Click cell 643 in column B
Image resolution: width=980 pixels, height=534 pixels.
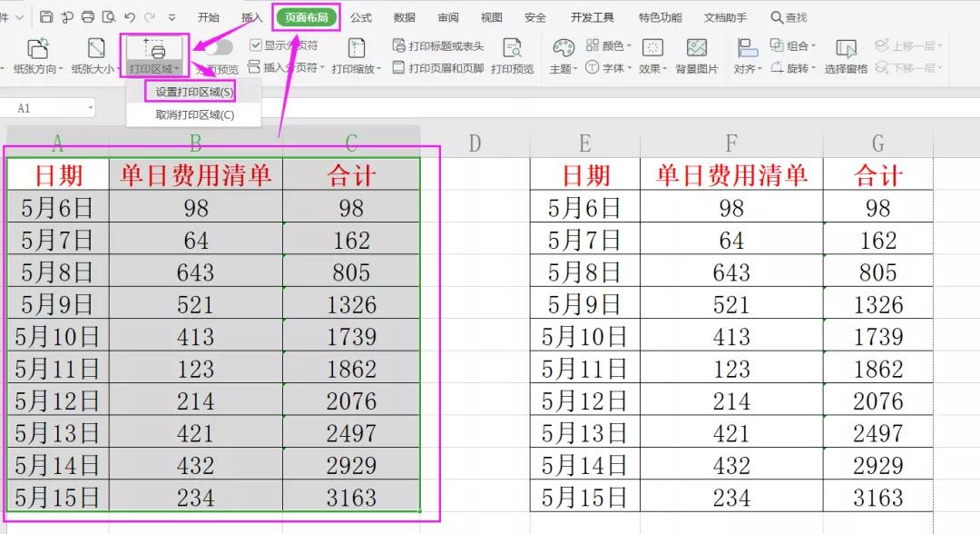point(196,272)
